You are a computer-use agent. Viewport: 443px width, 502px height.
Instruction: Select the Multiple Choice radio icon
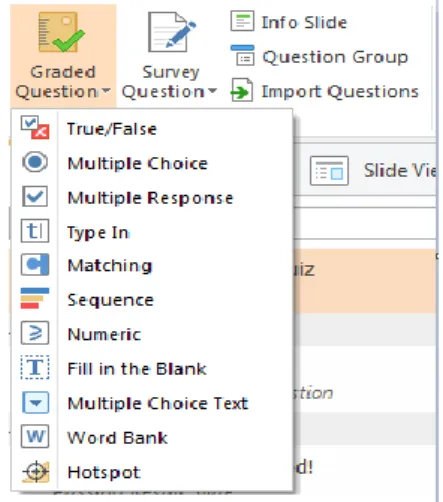[35, 162]
